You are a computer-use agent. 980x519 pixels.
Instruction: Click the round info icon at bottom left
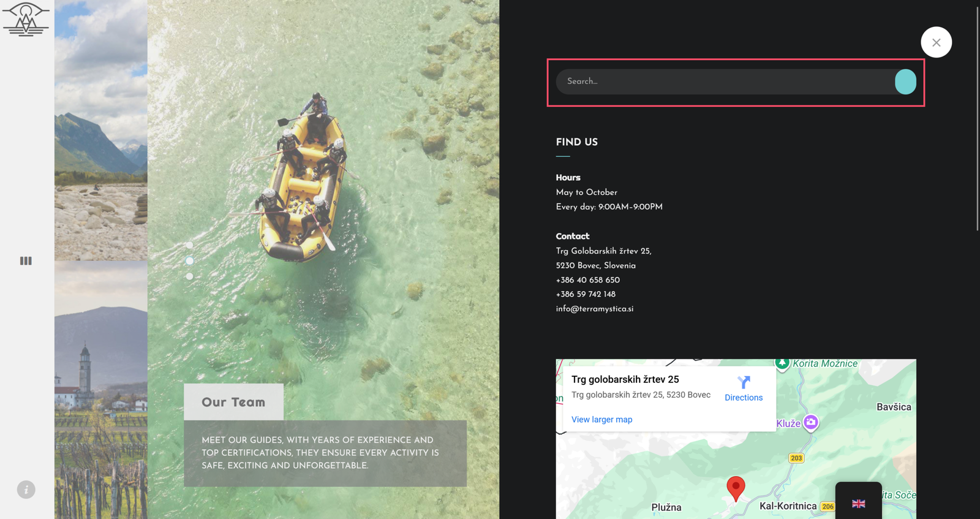pyautogui.click(x=26, y=490)
